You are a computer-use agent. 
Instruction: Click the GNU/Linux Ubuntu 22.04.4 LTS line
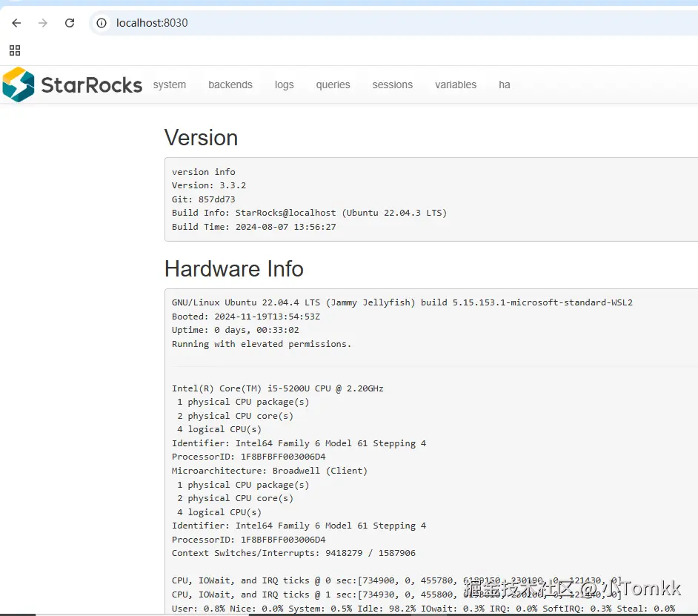(x=402, y=302)
